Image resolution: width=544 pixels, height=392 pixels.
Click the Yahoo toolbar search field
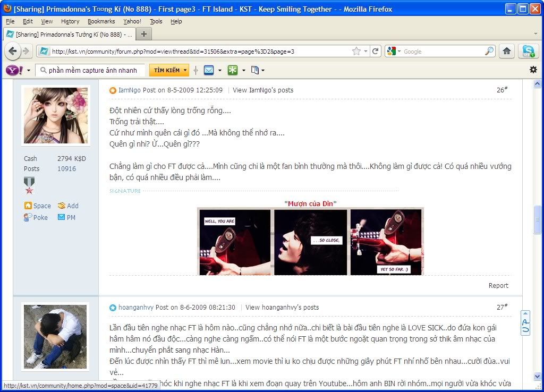tap(90, 71)
